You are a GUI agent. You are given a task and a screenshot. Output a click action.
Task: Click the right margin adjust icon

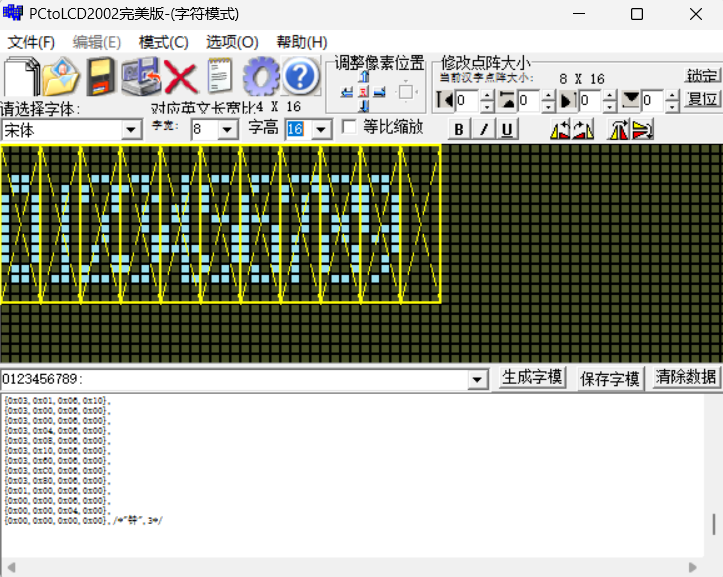(x=568, y=100)
